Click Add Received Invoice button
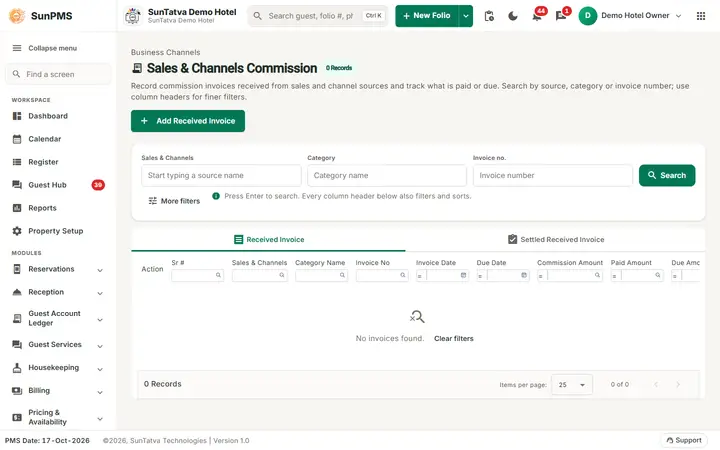 (188, 121)
